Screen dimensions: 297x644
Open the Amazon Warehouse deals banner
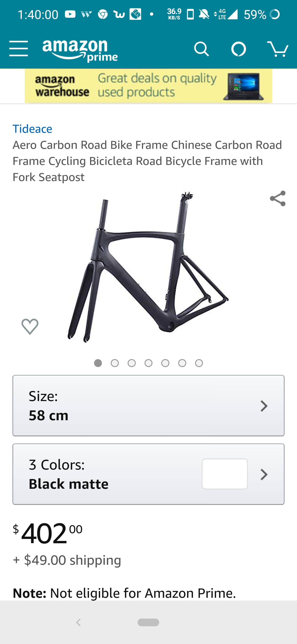pos(148,86)
